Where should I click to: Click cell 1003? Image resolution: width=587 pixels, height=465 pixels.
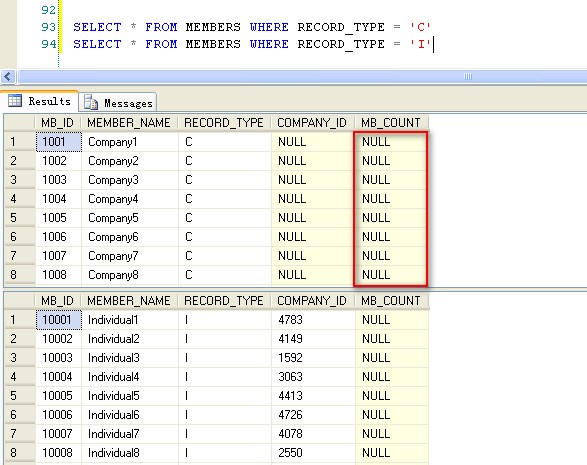[x=58, y=180]
